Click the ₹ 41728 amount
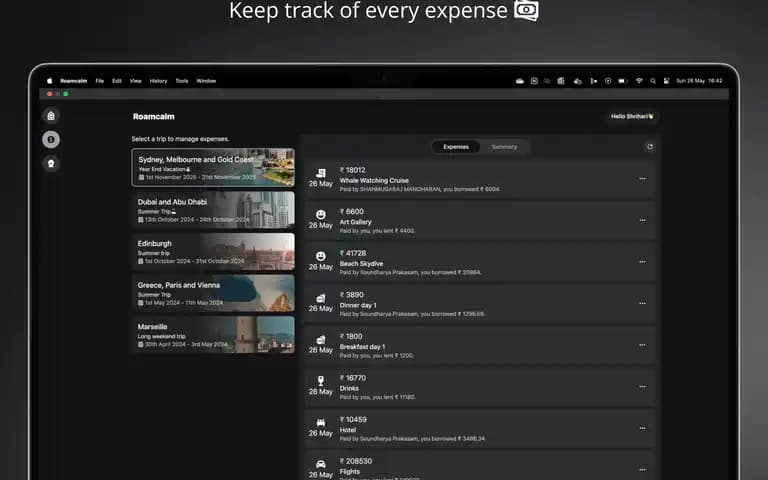The height and width of the screenshot is (480, 768). 353,253
